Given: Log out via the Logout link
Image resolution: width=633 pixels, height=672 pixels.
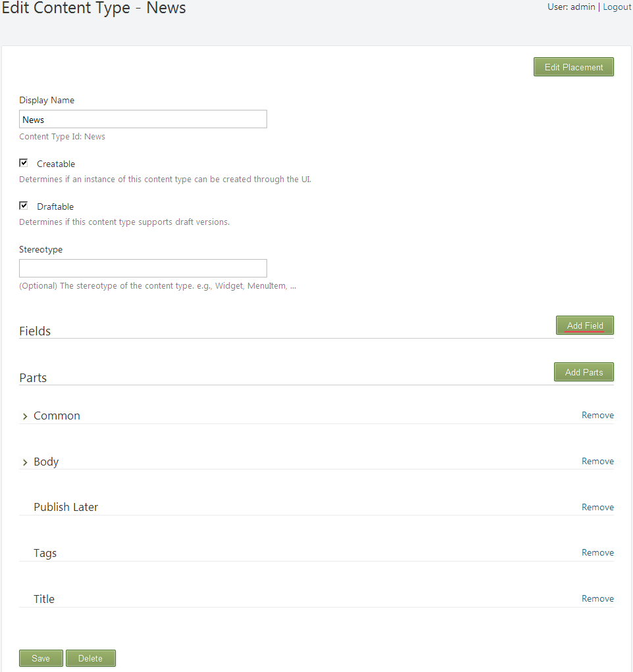Looking at the screenshot, I should (x=617, y=7).
